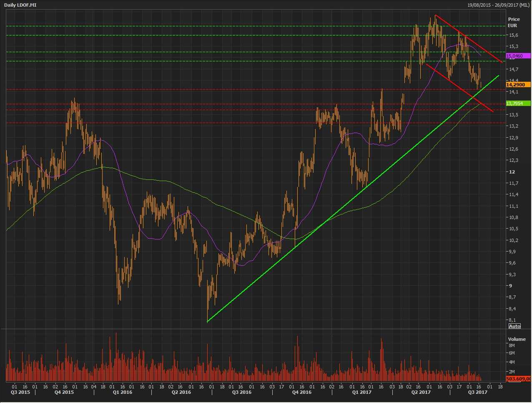Click the Q2 2017 time axis label
The image size is (532, 403).
[421, 392]
